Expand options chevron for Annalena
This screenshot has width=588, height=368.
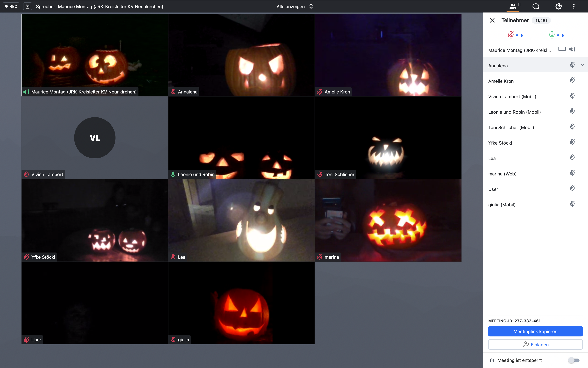[x=582, y=65]
